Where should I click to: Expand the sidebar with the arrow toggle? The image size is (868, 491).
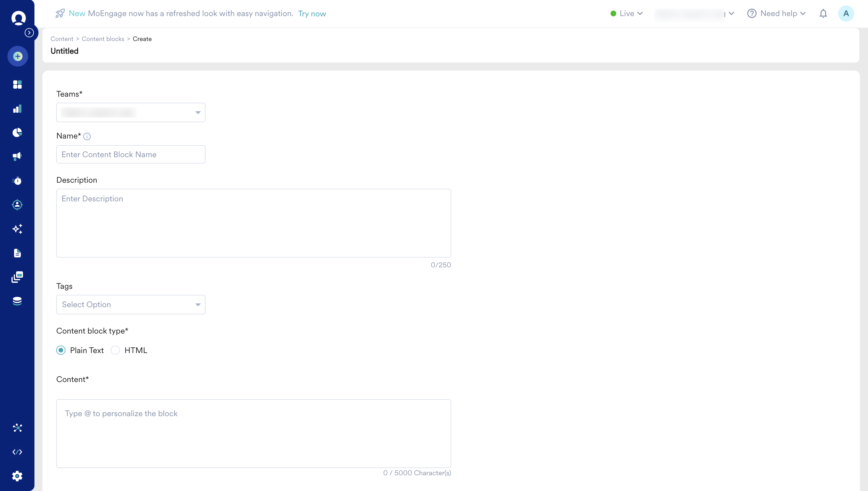click(x=29, y=33)
